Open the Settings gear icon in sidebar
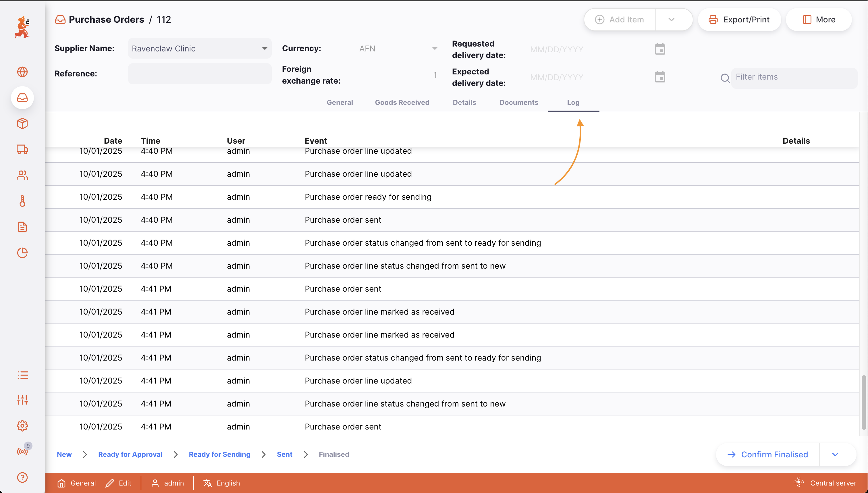The height and width of the screenshot is (493, 868). [22, 425]
